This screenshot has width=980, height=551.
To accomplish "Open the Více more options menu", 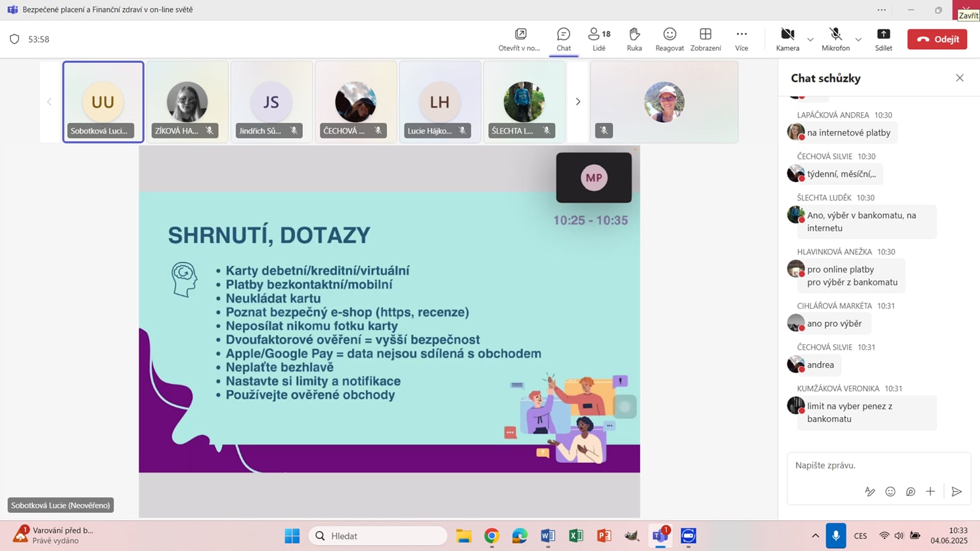I will 742,39.
